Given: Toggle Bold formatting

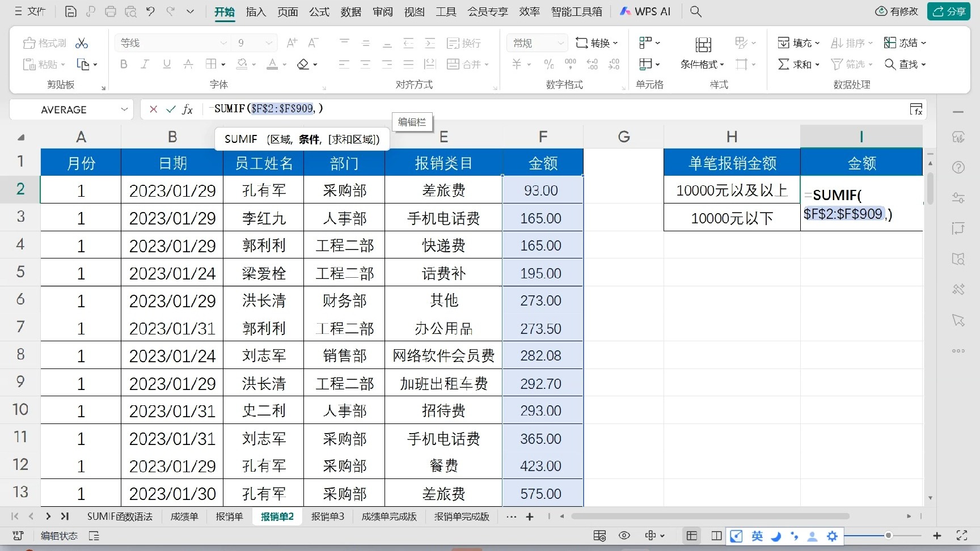Looking at the screenshot, I should point(124,64).
